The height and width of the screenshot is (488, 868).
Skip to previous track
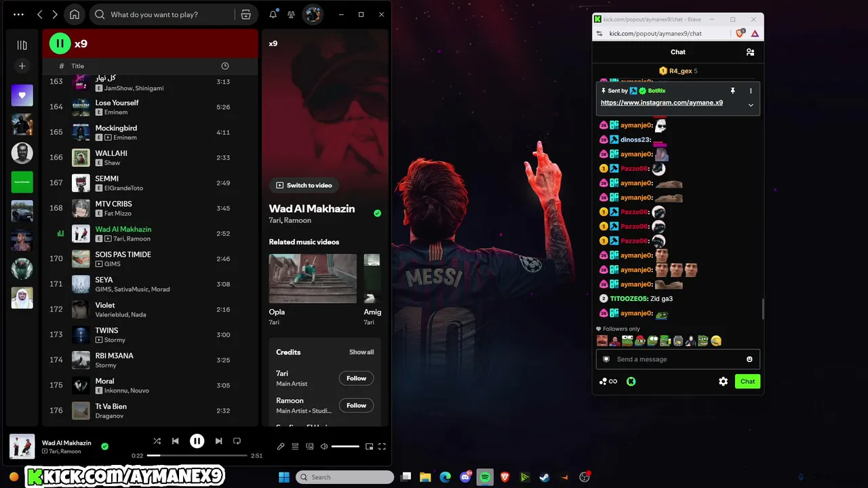pyautogui.click(x=175, y=441)
